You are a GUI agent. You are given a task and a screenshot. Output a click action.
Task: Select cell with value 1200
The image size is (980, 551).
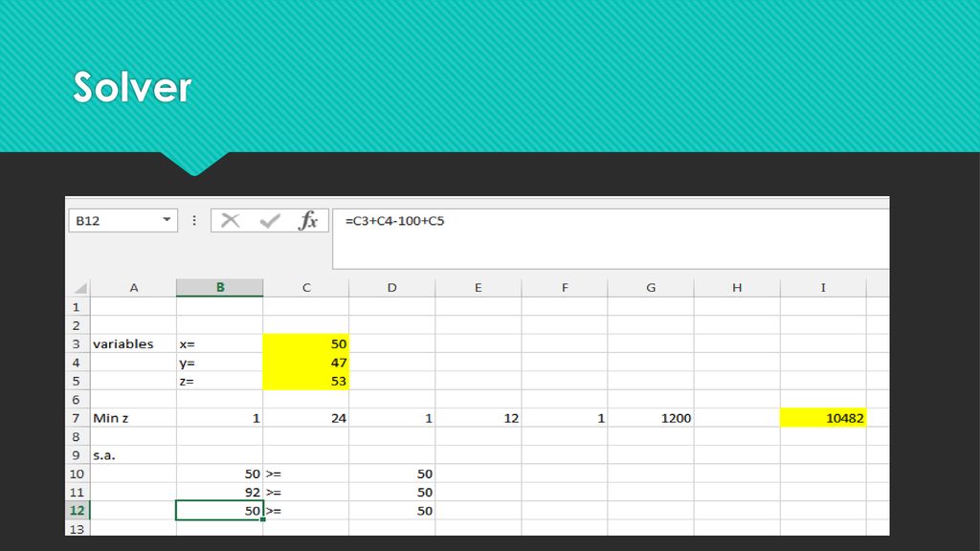(651, 418)
